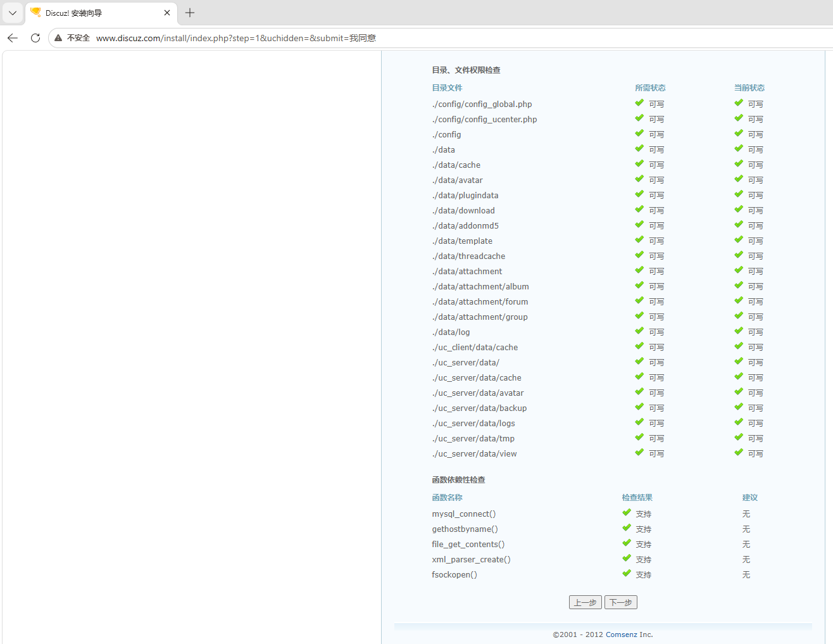Click 当前状态 checkmark for ./uc_server/data/view

[x=739, y=453]
